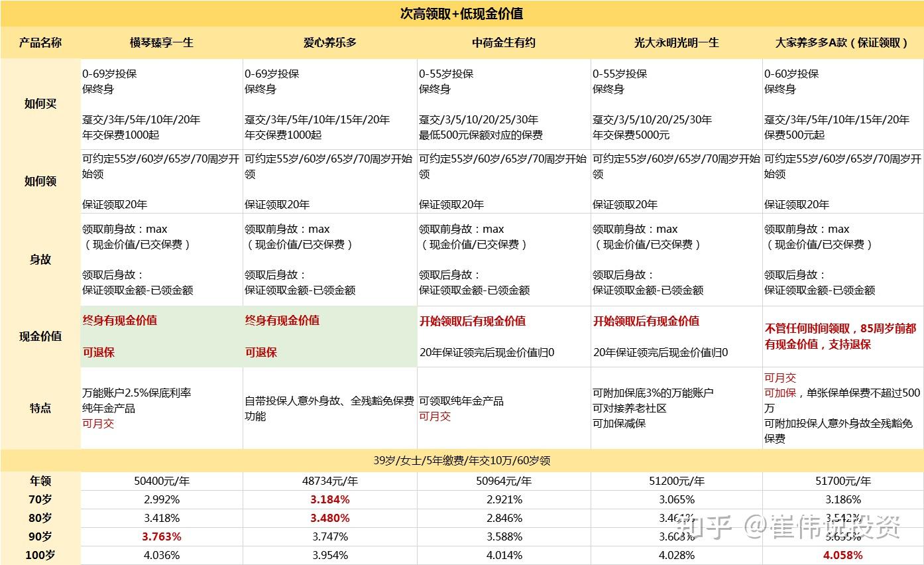Screen dimensions: 924x565
Task: Select the 如何领 row label
Action: 40,181
